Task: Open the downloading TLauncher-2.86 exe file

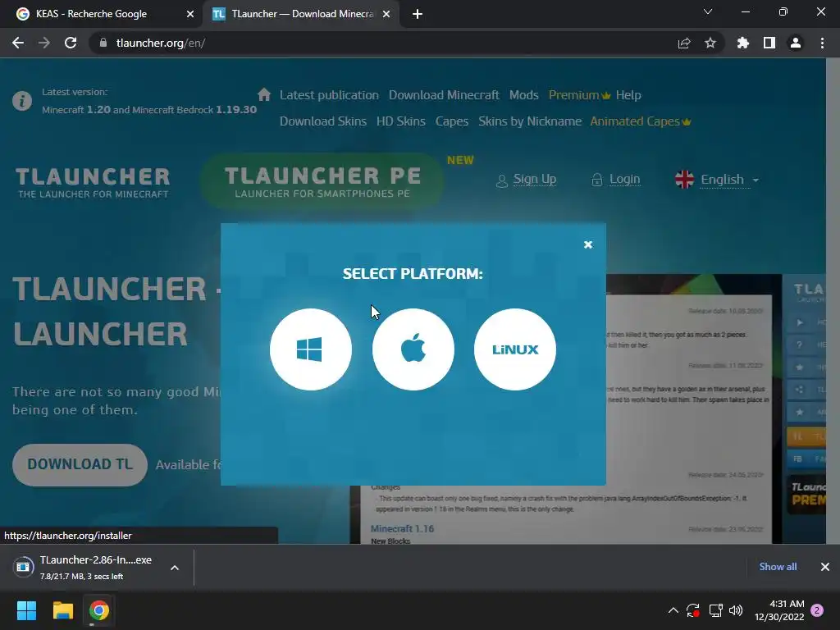Action: coord(83,568)
